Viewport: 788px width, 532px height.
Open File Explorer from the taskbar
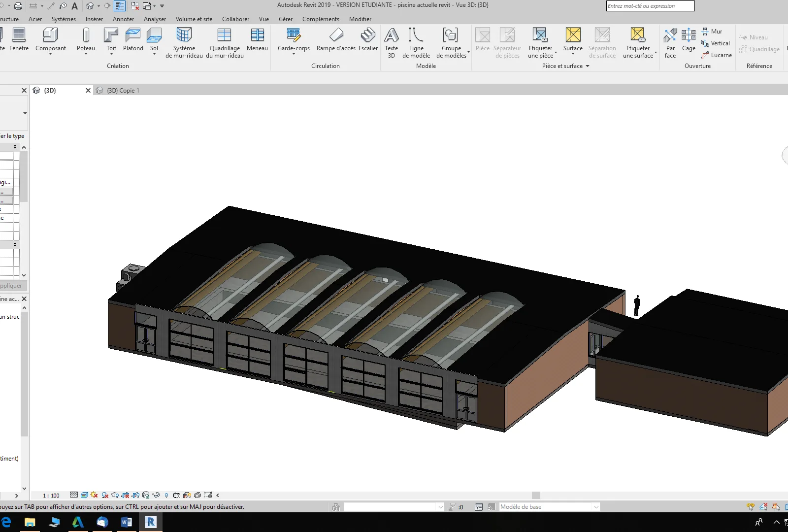click(x=30, y=522)
